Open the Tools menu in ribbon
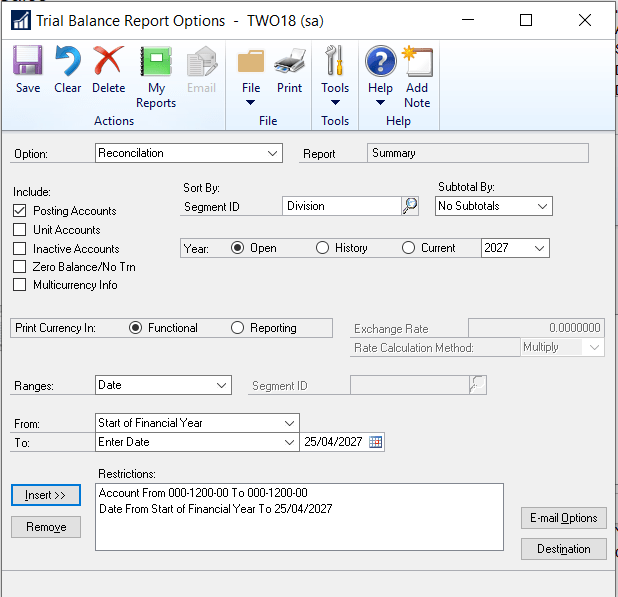 pyautogui.click(x=335, y=77)
